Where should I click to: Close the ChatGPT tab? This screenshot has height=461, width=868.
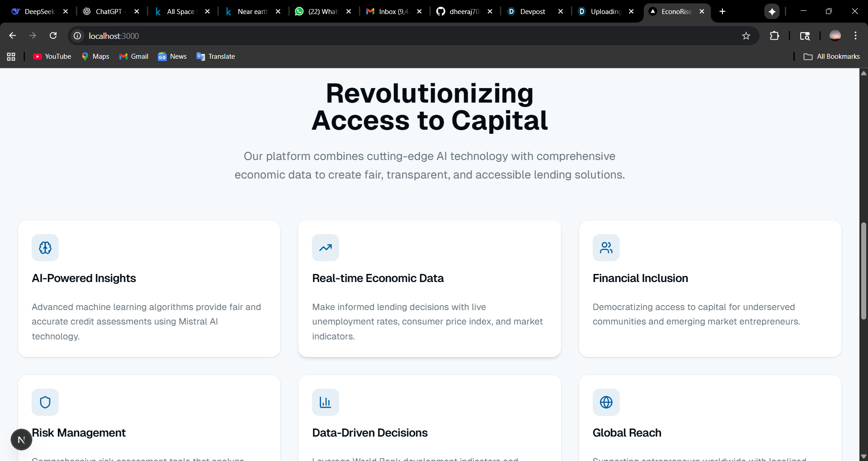[x=137, y=11]
